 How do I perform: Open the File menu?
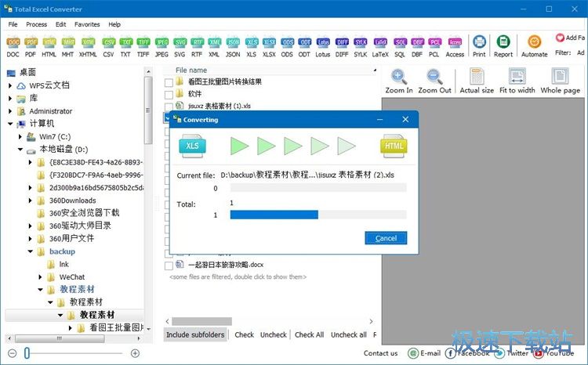[x=13, y=24]
